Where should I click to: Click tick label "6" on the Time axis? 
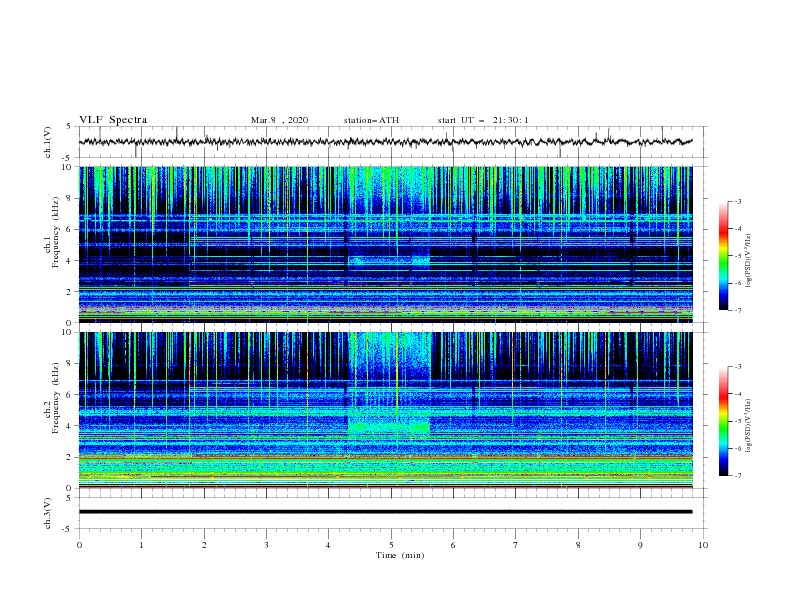tap(453, 545)
